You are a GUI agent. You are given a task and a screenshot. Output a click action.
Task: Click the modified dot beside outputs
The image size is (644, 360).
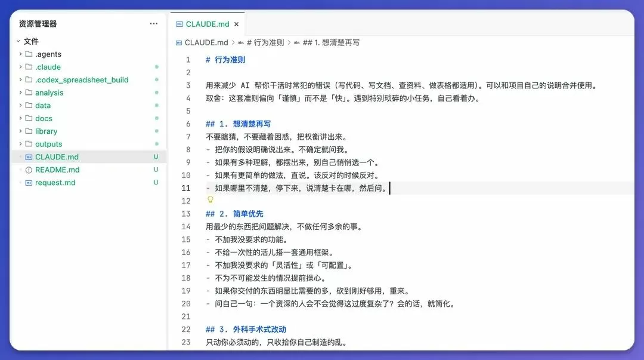[x=156, y=144]
